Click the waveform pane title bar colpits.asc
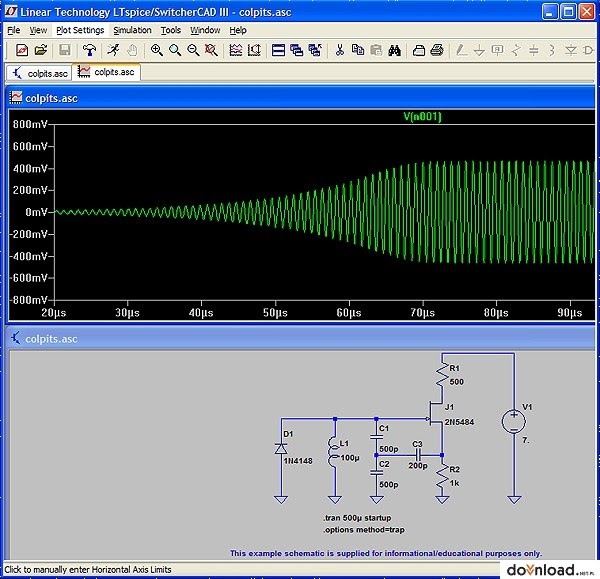Viewport: 600px width, 579px height. click(x=301, y=98)
